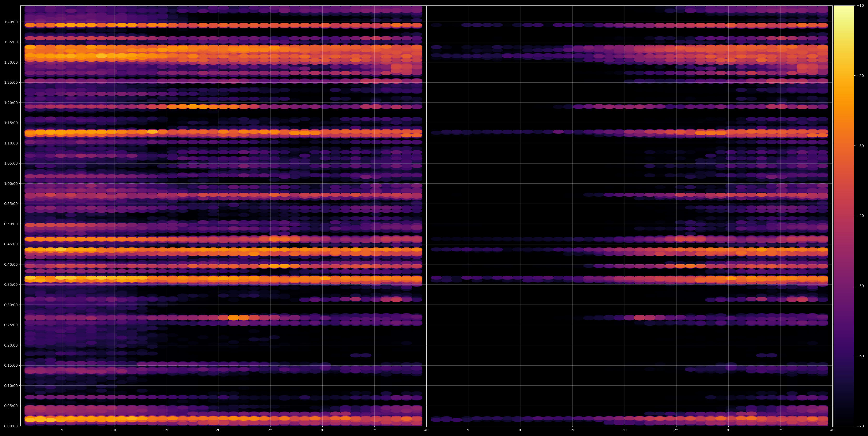Click the −70 colorbar tick label
Viewport: 868px width, 436px height.
pyautogui.click(x=860, y=426)
